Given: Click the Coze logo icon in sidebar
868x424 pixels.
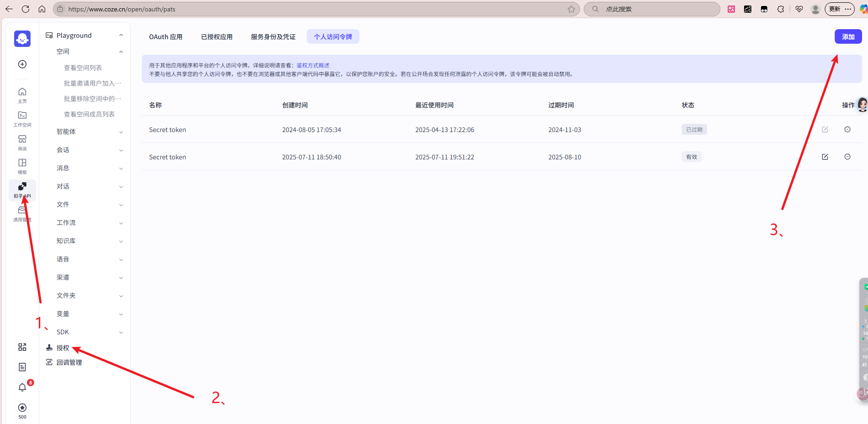Looking at the screenshot, I should [x=22, y=39].
